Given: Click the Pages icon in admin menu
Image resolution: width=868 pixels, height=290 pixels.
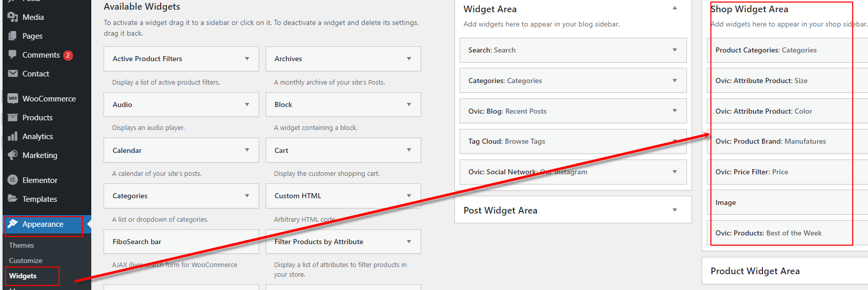Looking at the screenshot, I should coord(13,36).
